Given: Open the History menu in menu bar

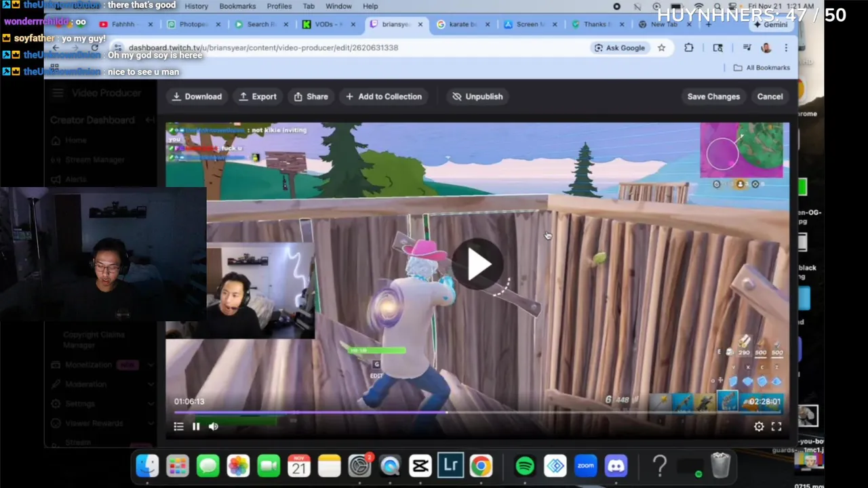Looking at the screenshot, I should (197, 6).
